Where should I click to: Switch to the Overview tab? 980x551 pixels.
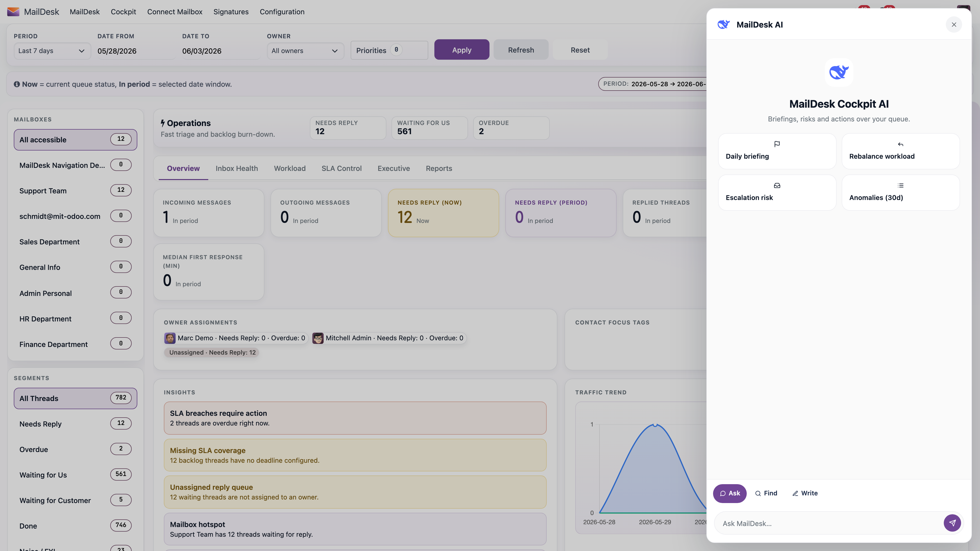click(183, 168)
